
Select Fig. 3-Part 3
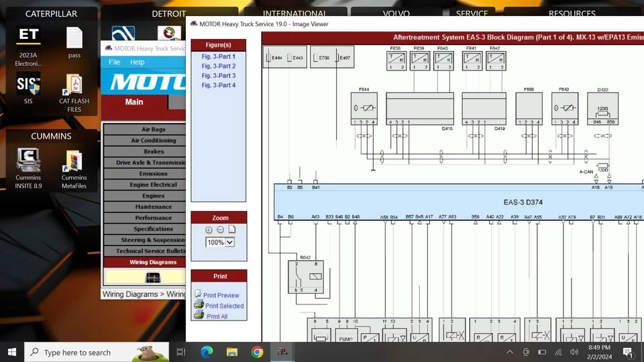tap(219, 76)
